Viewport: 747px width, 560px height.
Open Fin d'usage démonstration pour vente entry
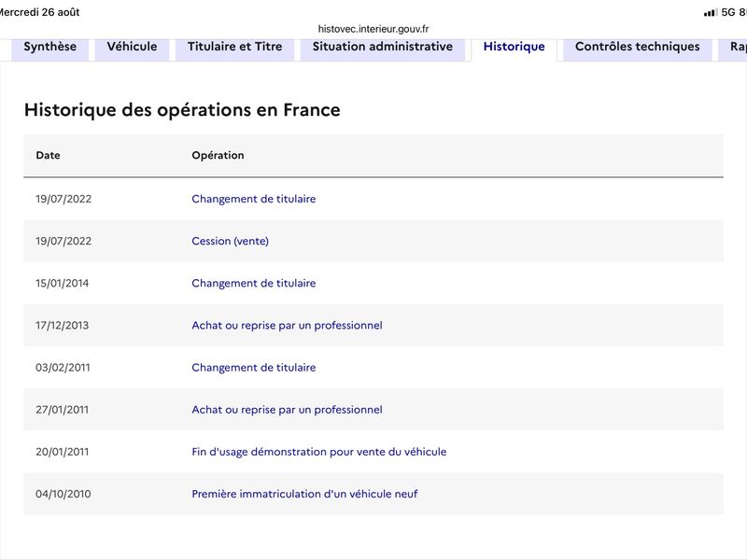319,452
